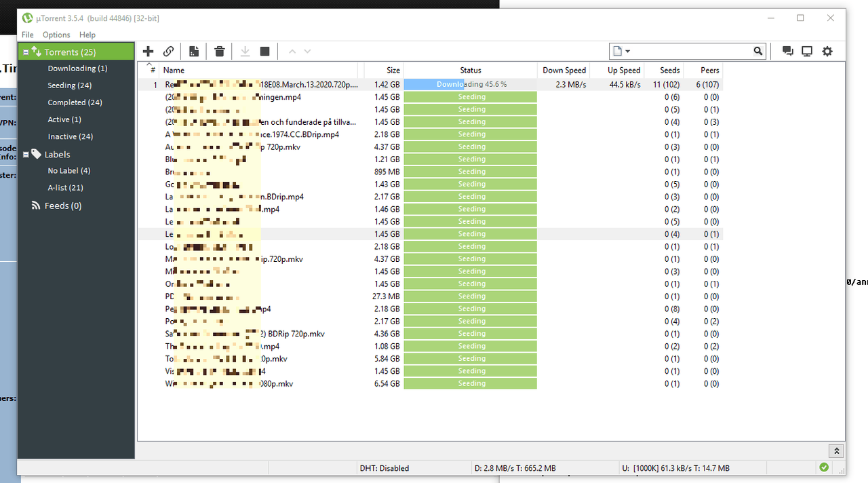Open the File menu
Image resolution: width=868 pixels, height=483 pixels.
pos(27,35)
